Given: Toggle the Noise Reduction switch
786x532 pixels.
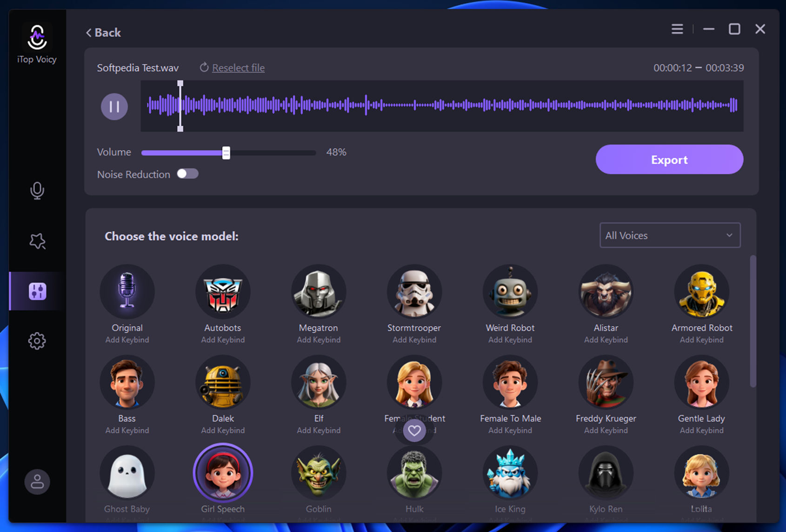Looking at the screenshot, I should pos(187,174).
